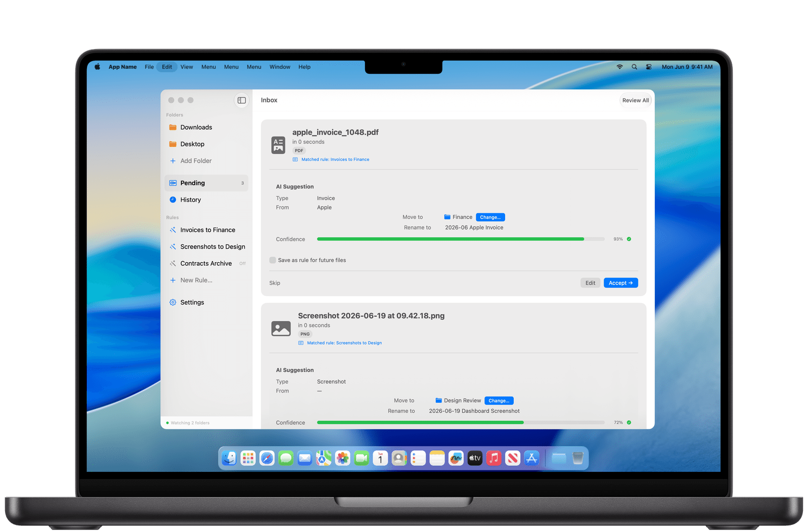Open the Edit menu in menu bar
This screenshot has width=809, height=532.
click(167, 67)
